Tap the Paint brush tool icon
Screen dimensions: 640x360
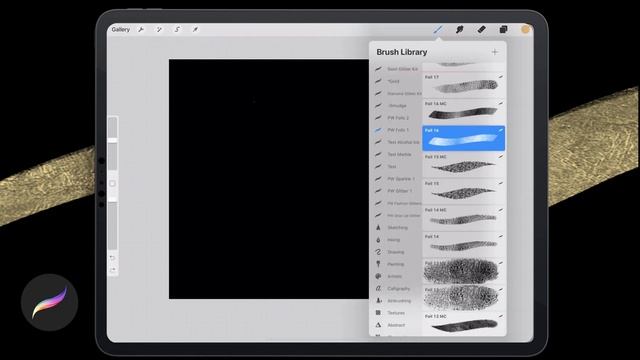coord(438,29)
